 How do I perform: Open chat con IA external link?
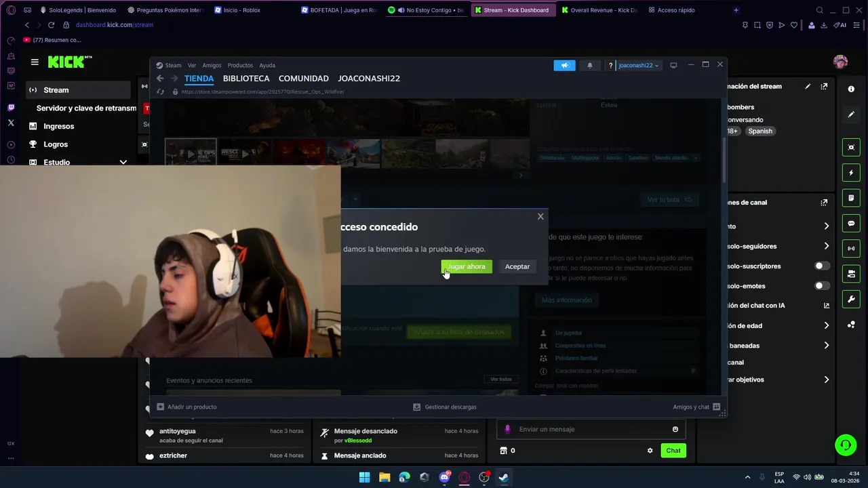pyautogui.click(x=826, y=306)
